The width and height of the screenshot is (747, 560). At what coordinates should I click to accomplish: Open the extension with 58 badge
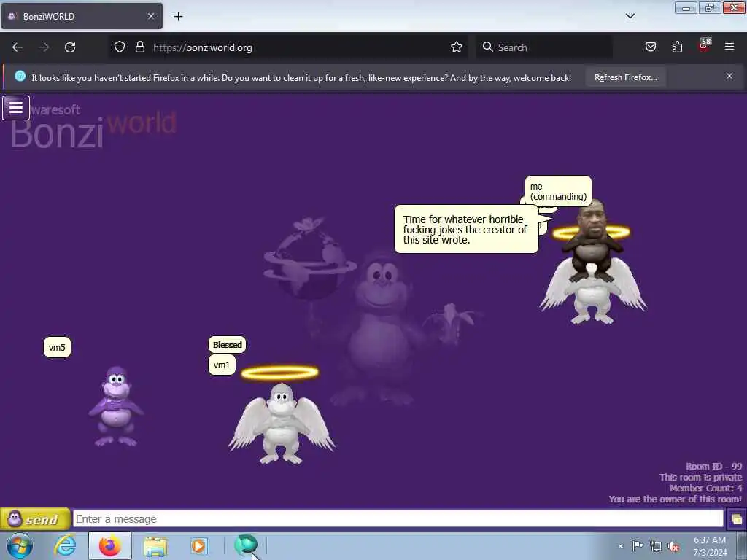tap(704, 46)
